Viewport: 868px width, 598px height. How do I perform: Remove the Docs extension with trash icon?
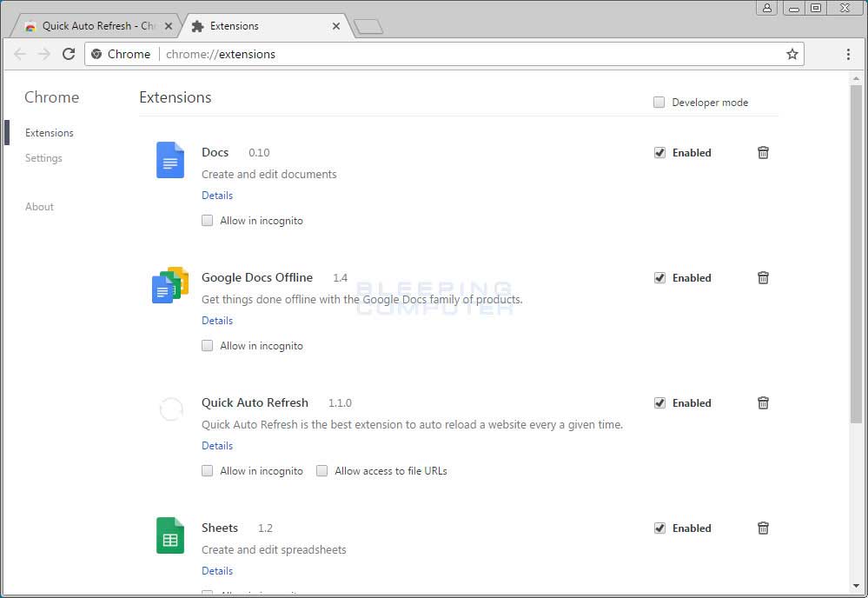tap(763, 152)
